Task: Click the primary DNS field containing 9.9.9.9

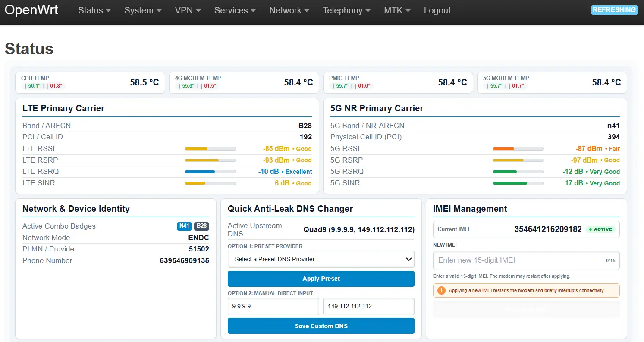Action: [x=273, y=306]
